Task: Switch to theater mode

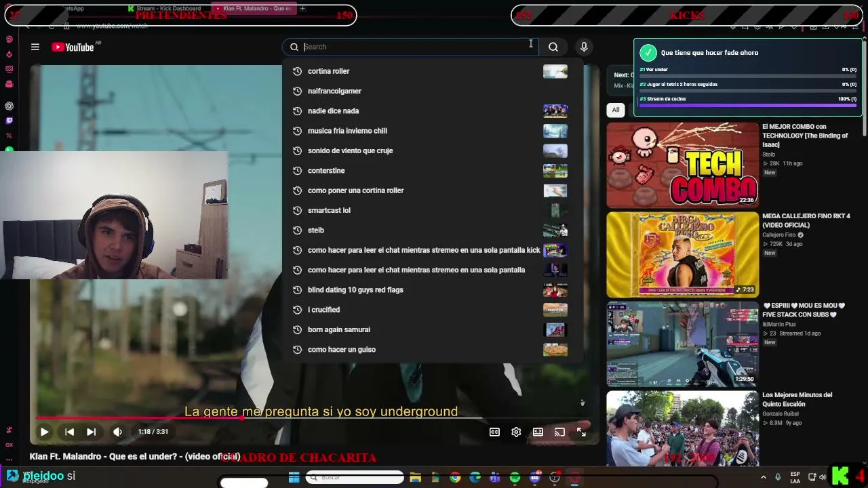Action: pyautogui.click(x=538, y=432)
